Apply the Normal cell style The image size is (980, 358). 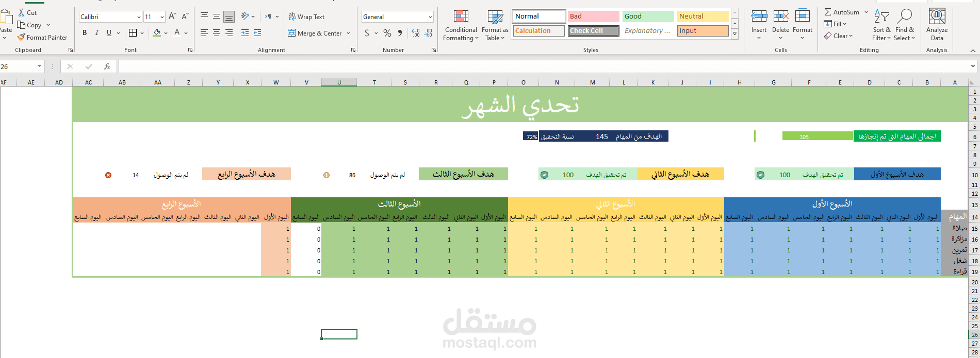[x=539, y=16]
